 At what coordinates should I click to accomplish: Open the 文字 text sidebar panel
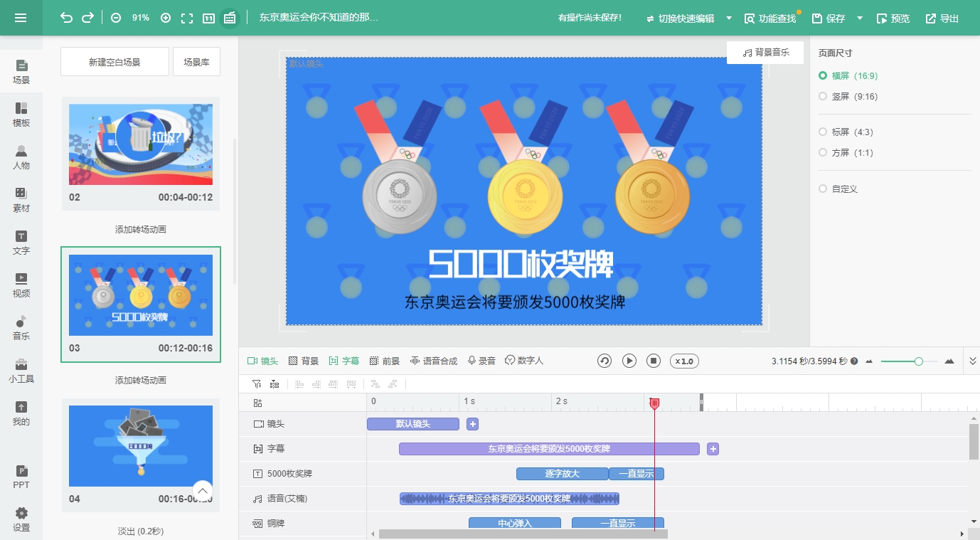coord(21,243)
